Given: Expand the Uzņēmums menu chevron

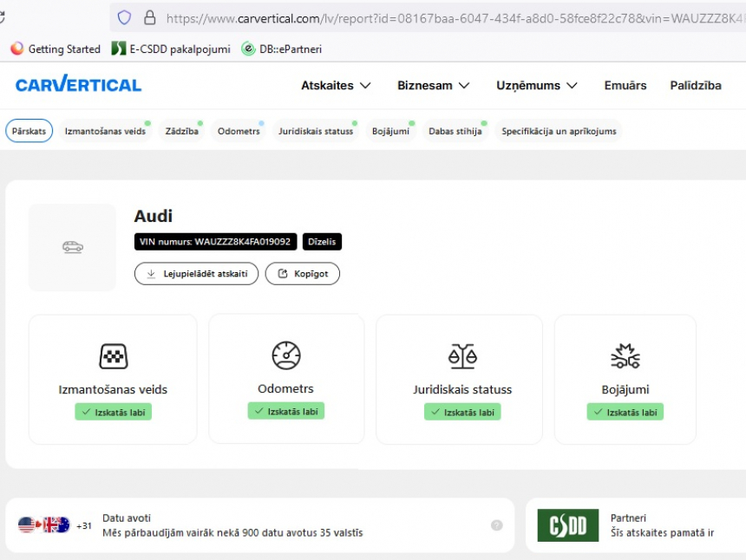Looking at the screenshot, I should tap(572, 86).
